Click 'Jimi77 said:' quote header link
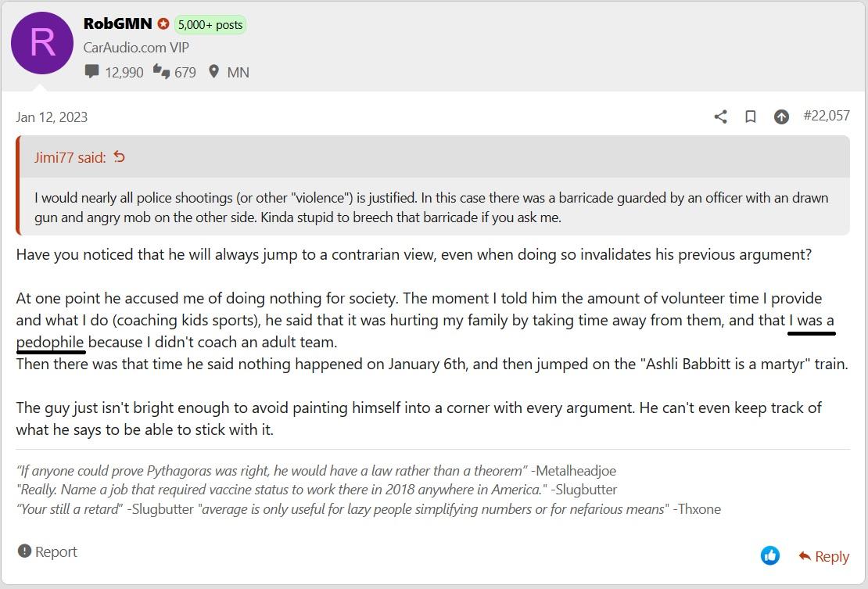This screenshot has height=589, width=868. point(70,158)
